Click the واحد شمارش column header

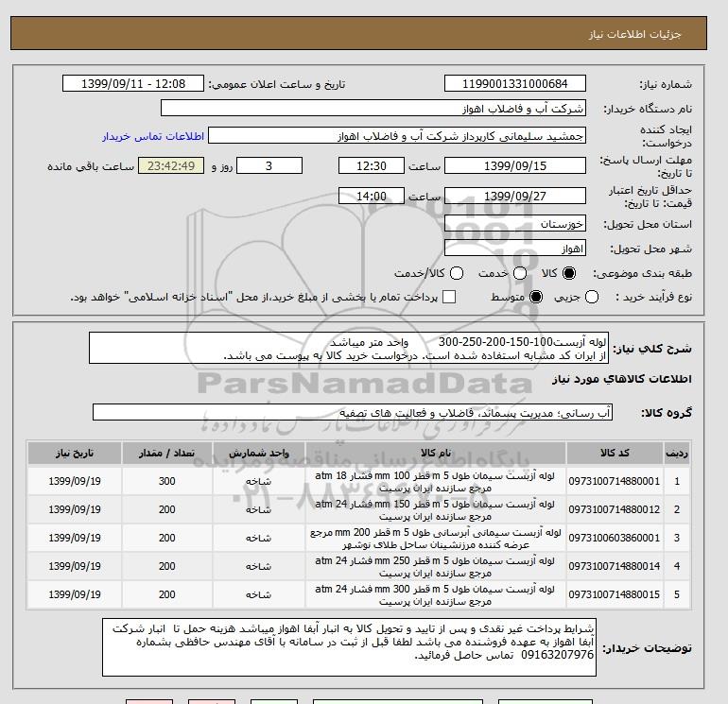pos(259,453)
